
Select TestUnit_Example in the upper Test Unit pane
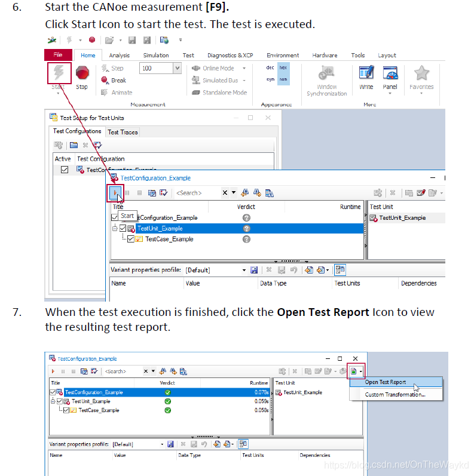pos(402,217)
